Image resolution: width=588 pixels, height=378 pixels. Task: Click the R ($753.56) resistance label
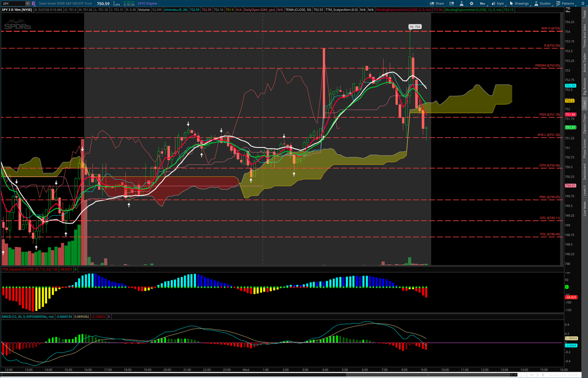[x=552, y=46]
